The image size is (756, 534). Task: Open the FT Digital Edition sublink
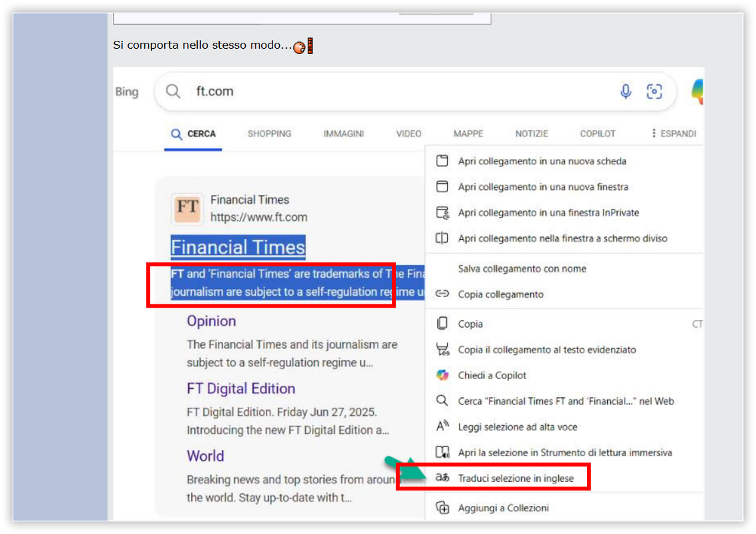(240, 388)
